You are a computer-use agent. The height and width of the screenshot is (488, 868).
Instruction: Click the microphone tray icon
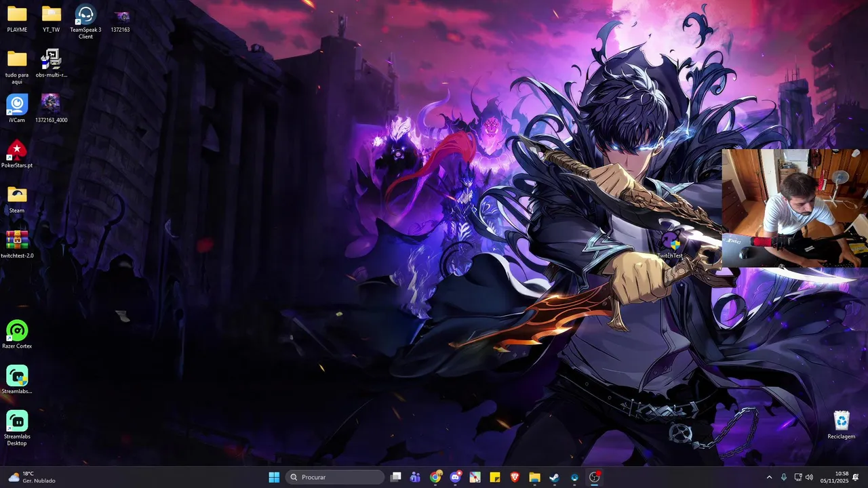784,477
